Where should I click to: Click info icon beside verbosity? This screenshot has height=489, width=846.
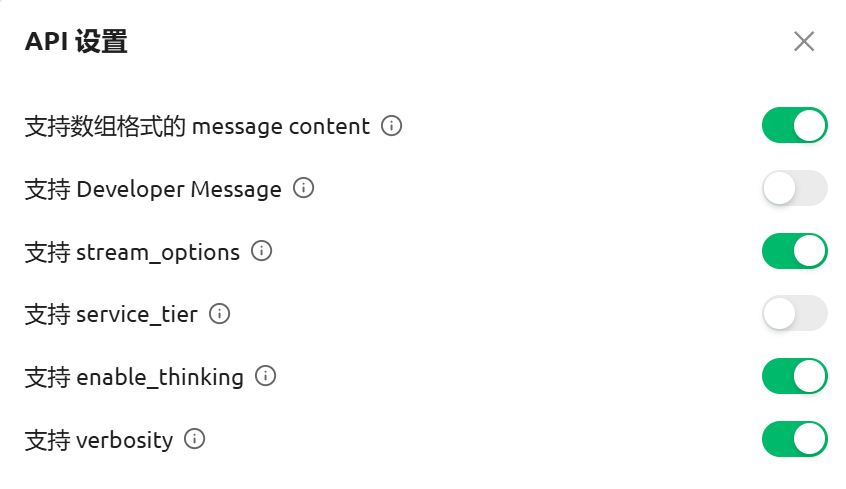click(x=195, y=439)
